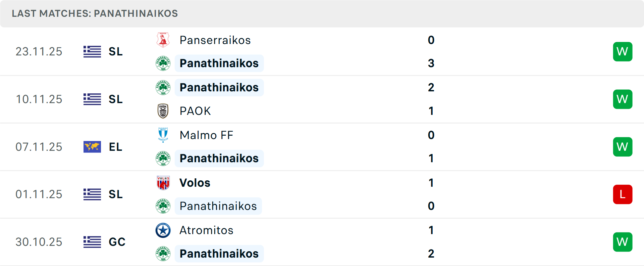Click the Greek flag next to the 23.11.25 match
The height and width of the screenshot is (266, 644).
[92, 51]
